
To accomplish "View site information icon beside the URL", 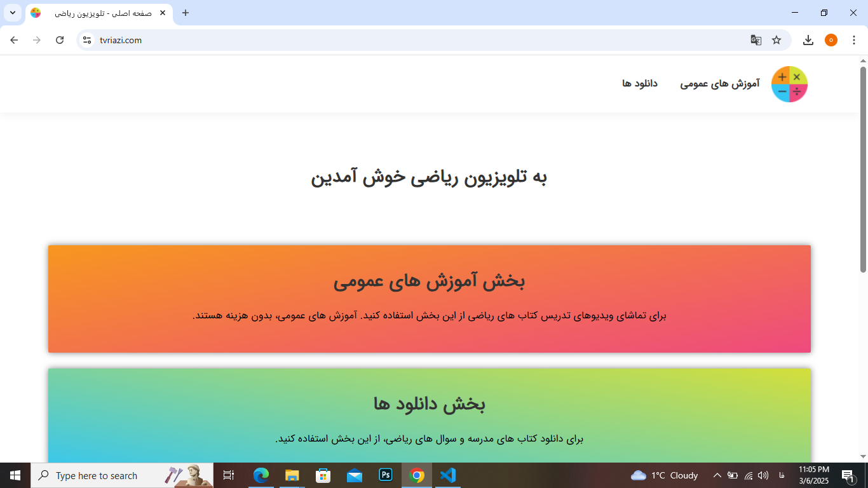I will (x=88, y=40).
